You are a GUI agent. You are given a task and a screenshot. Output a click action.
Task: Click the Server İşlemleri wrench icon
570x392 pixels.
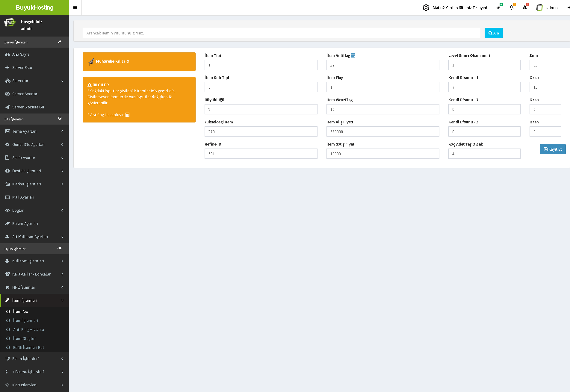click(x=60, y=42)
